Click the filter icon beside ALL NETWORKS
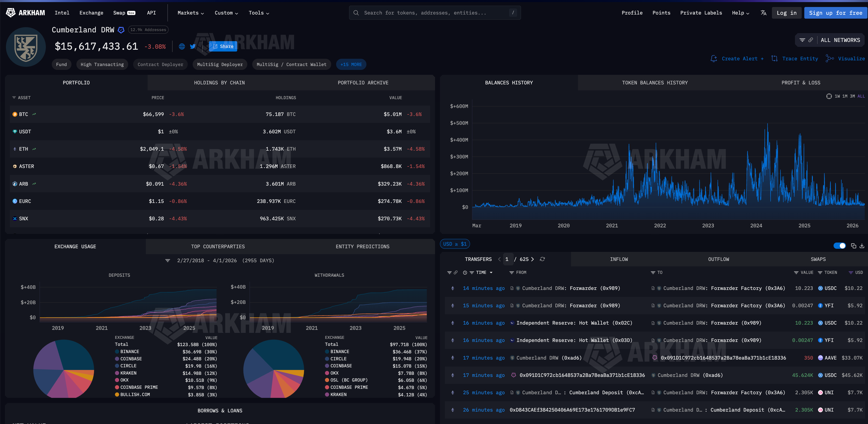Screen dimensions: 868x424 click(802, 40)
